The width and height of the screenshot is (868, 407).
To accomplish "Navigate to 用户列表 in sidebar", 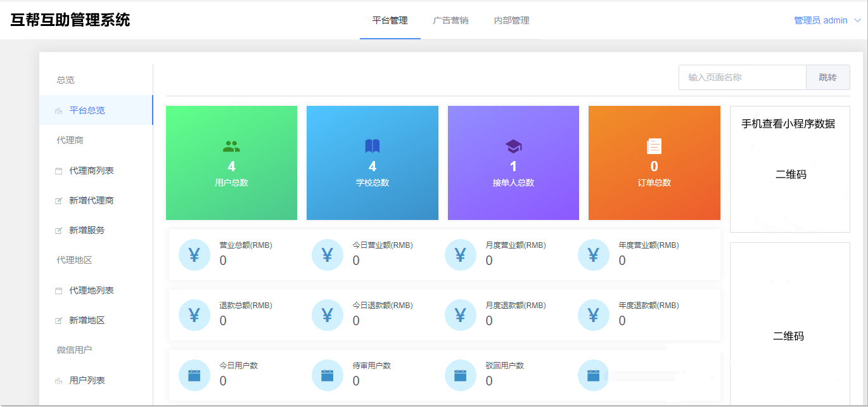I will 87,380.
